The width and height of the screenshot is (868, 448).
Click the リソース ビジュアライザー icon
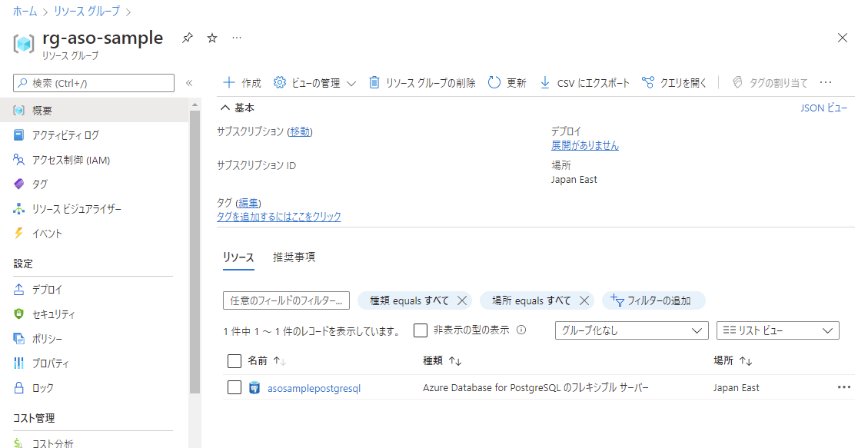(18, 209)
